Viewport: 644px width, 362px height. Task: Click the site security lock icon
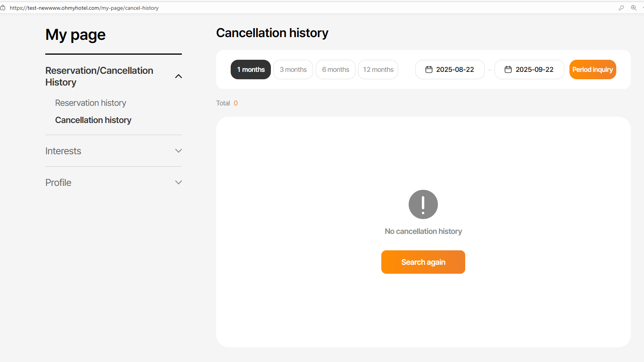(x=3, y=8)
